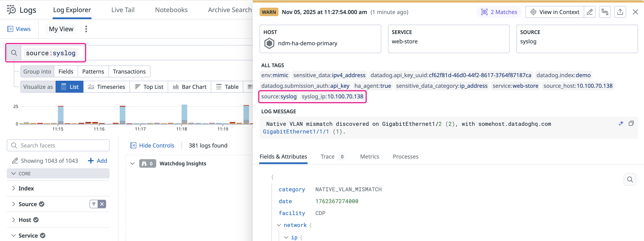Image resolution: width=644 pixels, height=241 pixels.
Task: Click the translate icon in log panel header
Action: pos(605,12)
